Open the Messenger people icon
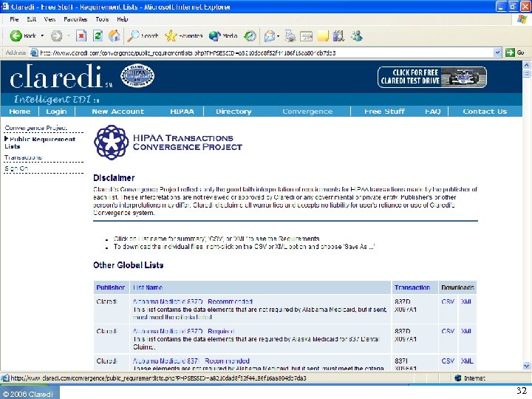 point(357,35)
